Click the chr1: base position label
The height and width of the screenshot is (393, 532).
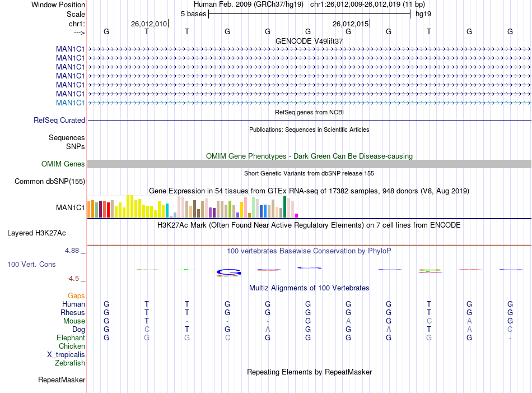77,24
